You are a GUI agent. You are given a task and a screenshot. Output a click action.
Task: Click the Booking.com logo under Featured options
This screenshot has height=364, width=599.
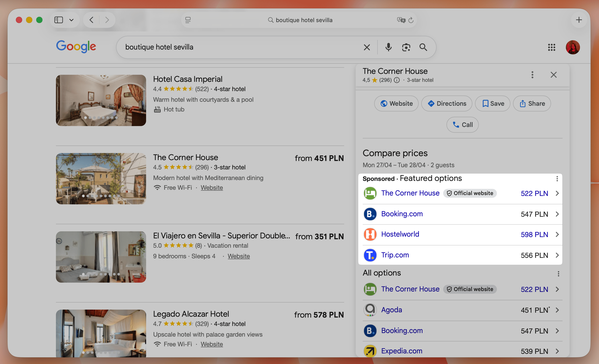click(370, 214)
